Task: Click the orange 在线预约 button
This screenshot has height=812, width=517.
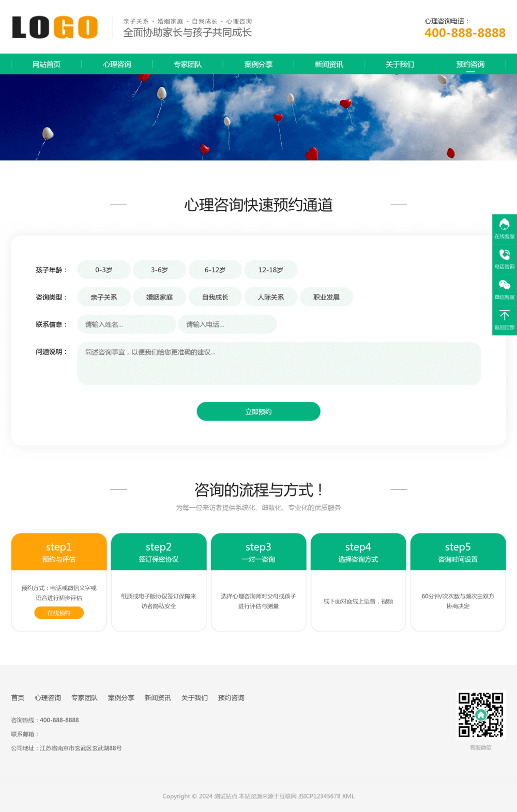Action: pos(59,613)
